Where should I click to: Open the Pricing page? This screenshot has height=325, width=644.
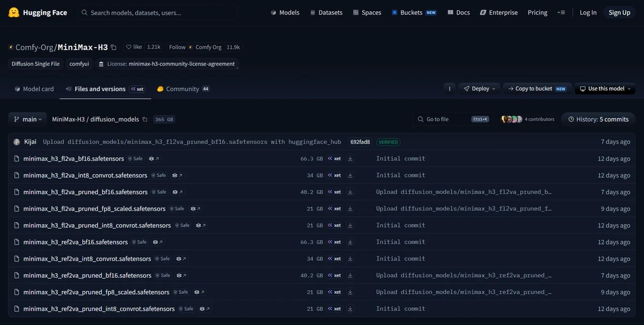(538, 12)
